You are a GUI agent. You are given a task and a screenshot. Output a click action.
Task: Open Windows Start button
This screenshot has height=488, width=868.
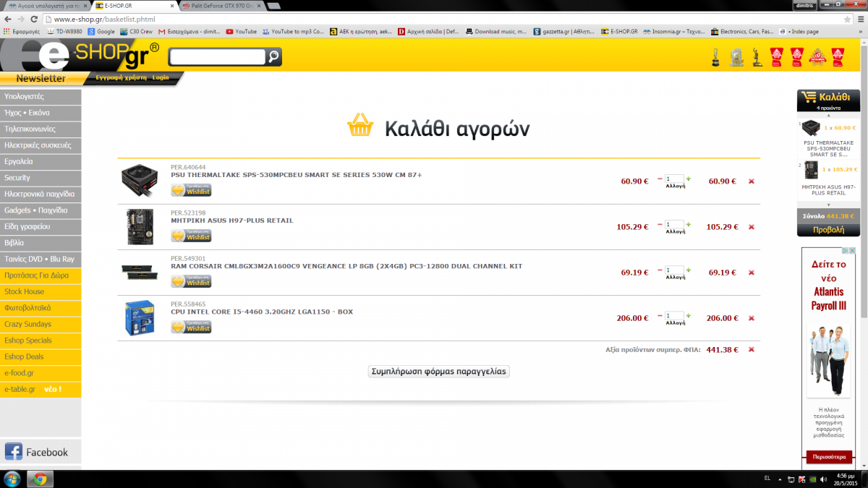[12, 479]
